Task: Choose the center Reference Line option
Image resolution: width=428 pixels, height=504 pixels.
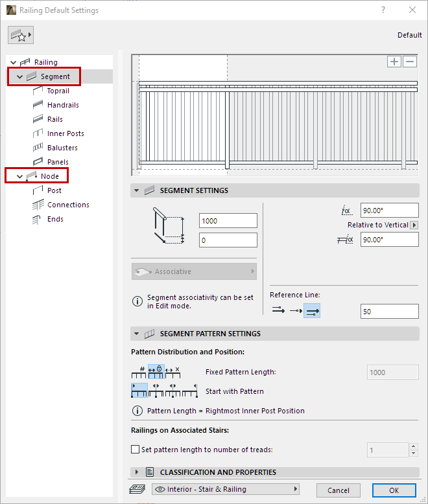Action: (x=296, y=310)
